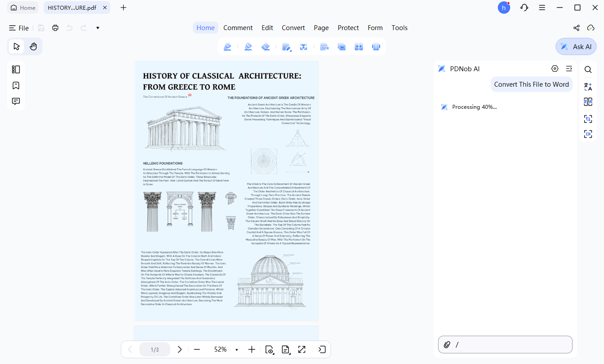The image size is (604, 364).
Task: Click the cloud upload icon
Action: [591, 28]
